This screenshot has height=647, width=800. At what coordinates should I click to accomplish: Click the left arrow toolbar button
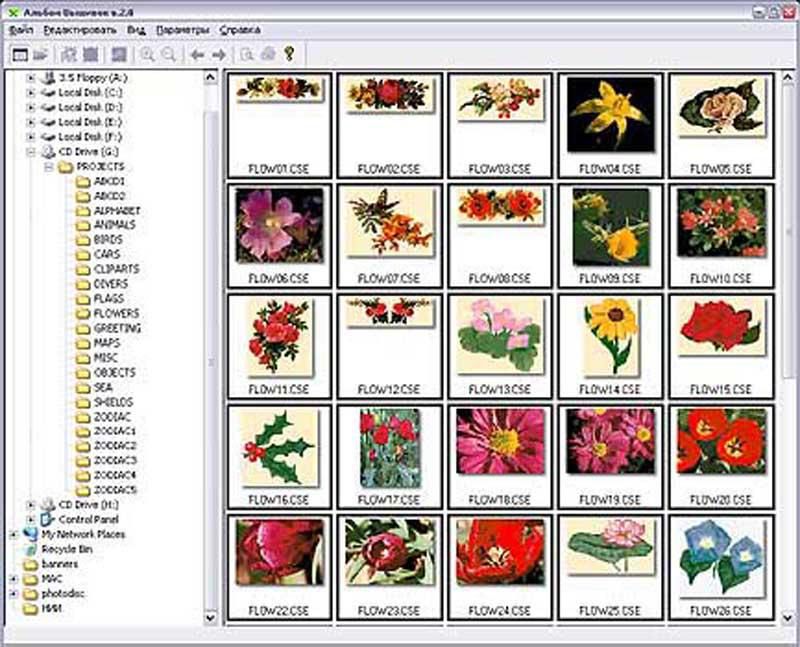(x=198, y=54)
